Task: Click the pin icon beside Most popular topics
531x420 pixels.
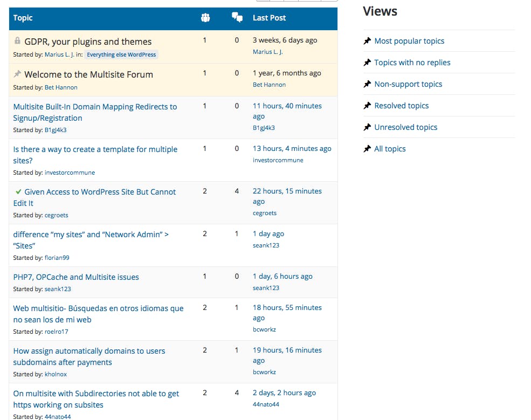Action: point(367,41)
